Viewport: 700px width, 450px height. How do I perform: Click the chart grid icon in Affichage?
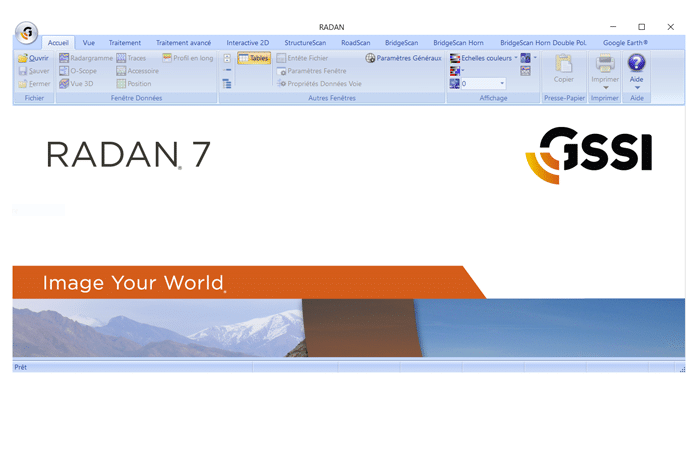(x=525, y=71)
